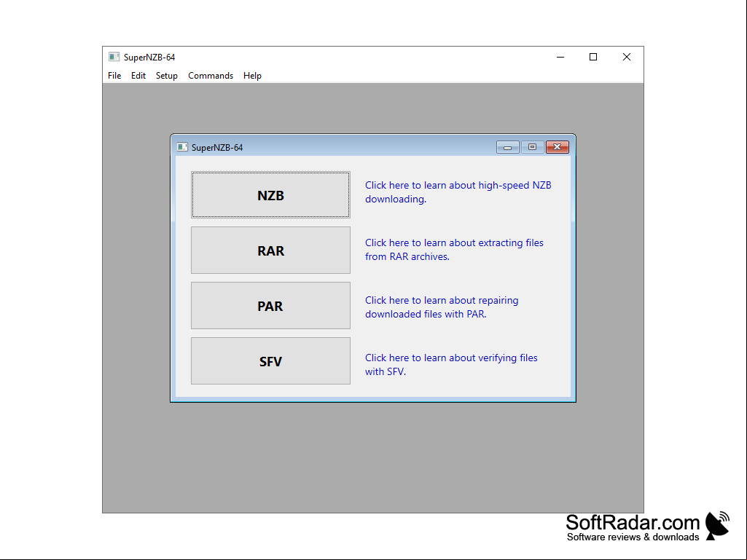The image size is (747, 560).
Task: Click the SuperNZB-64 main window title icon
Action: tap(114, 57)
